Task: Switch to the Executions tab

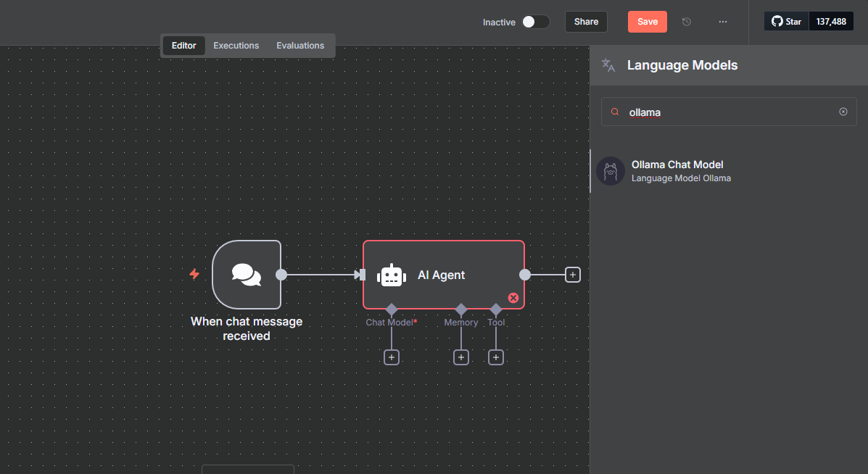Action: point(236,46)
